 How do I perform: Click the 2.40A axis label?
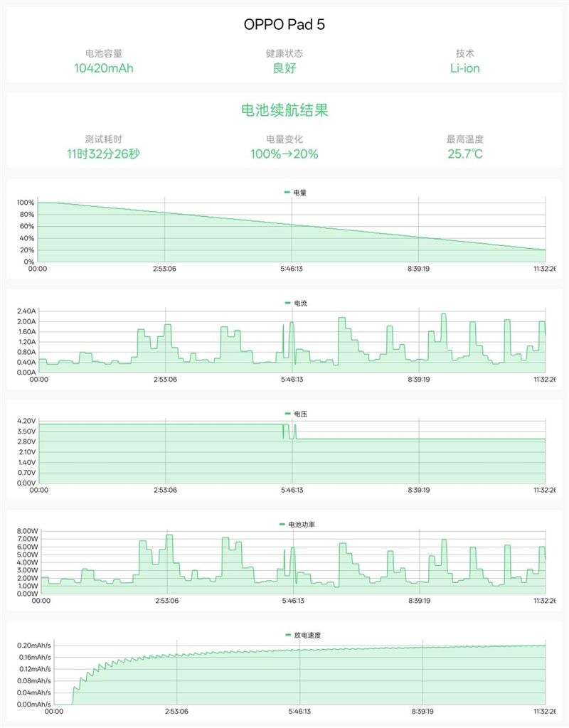pyautogui.click(x=26, y=311)
